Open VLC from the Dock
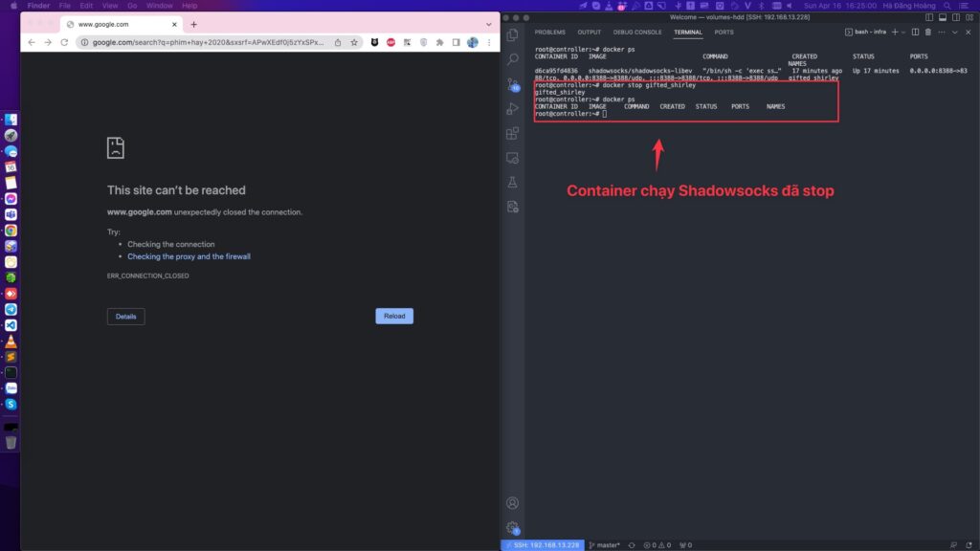This screenshot has width=980, height=551. (x=11, y=342)
